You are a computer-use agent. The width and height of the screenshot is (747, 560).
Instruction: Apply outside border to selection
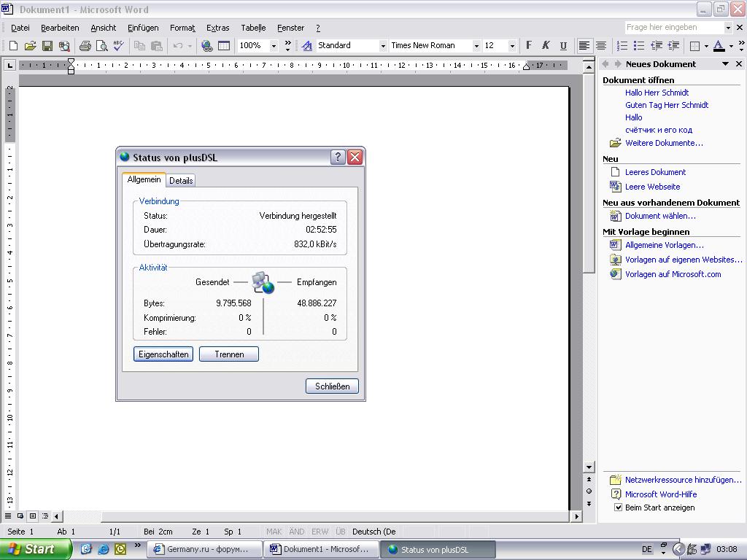[695, 46]
